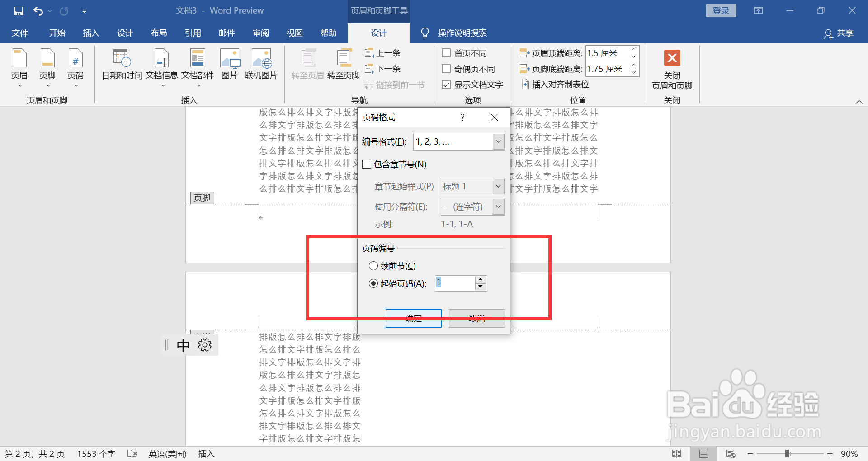This screenshot has height=461, width=868.
Task: Click the 共享 share button
Action: [839, 33]
